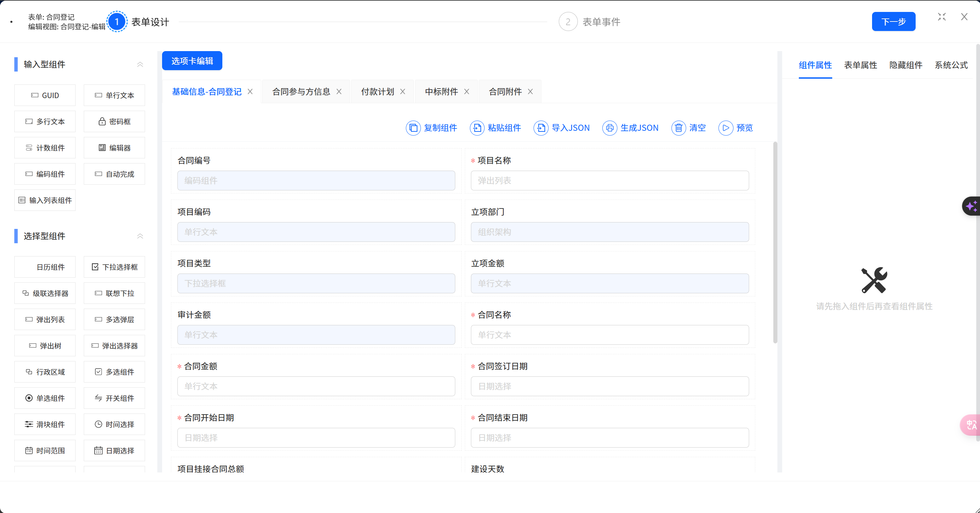This screenshot has height=513, width=980.
Task: Open the 隐藏组件 tab
Action: tap(906, 65)
